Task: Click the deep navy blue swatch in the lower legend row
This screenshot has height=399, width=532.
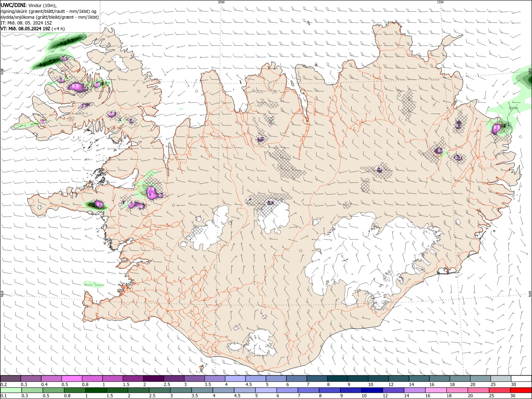Action: pyautogui.click(x=372, y=390)
